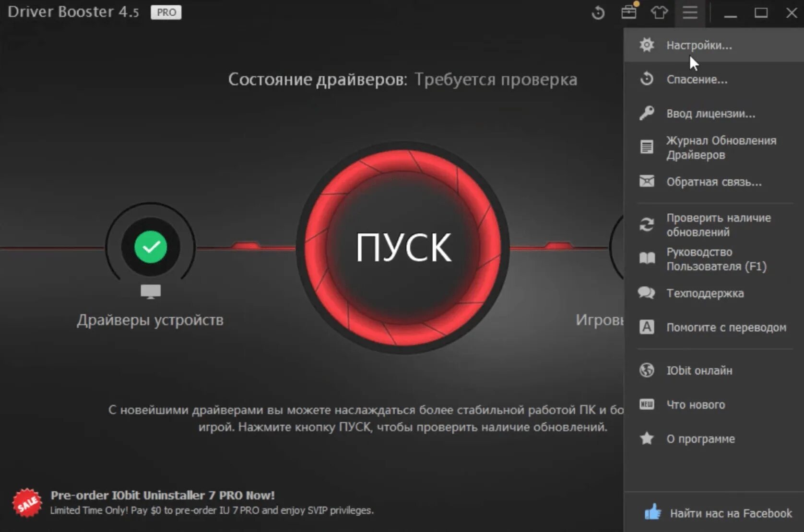The image size is (804, 532).
Task: Click the log sheet icon for driver journal
Action: 647,147
